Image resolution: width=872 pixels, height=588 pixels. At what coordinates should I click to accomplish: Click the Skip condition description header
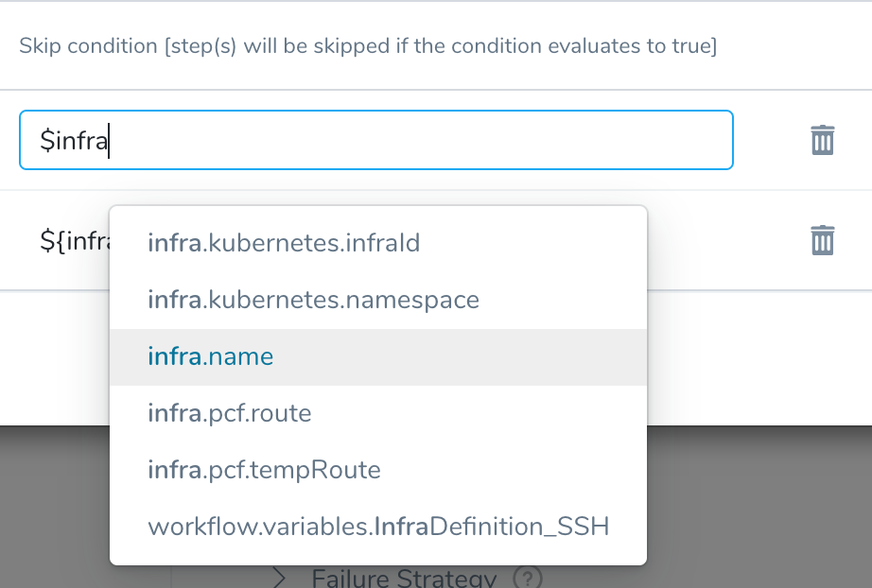pyautogui.click(x=368, y=45)
